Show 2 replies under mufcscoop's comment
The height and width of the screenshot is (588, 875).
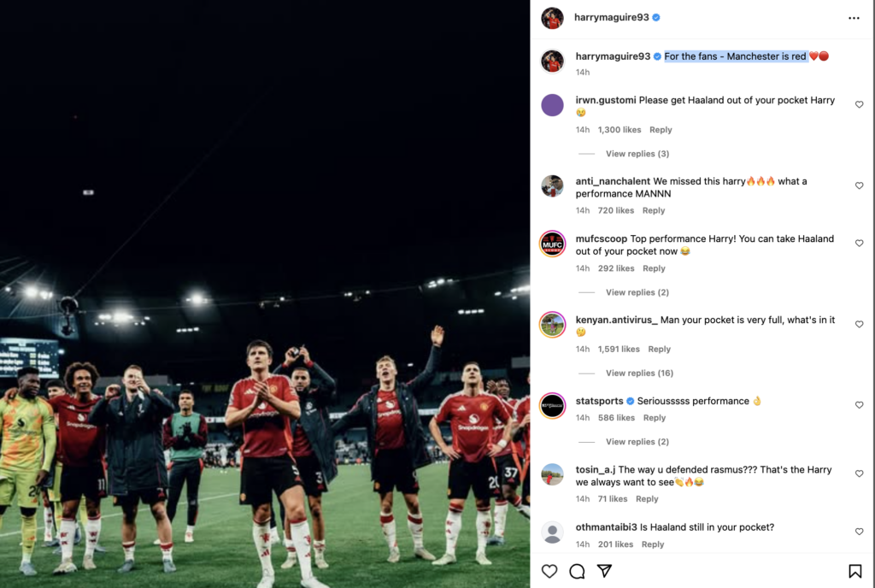(637, 292)
